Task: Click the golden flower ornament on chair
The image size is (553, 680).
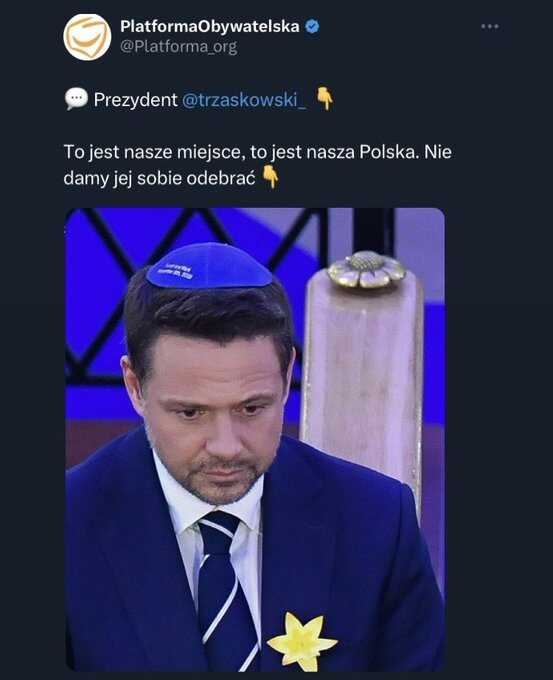Action: (x=366, y=270)
